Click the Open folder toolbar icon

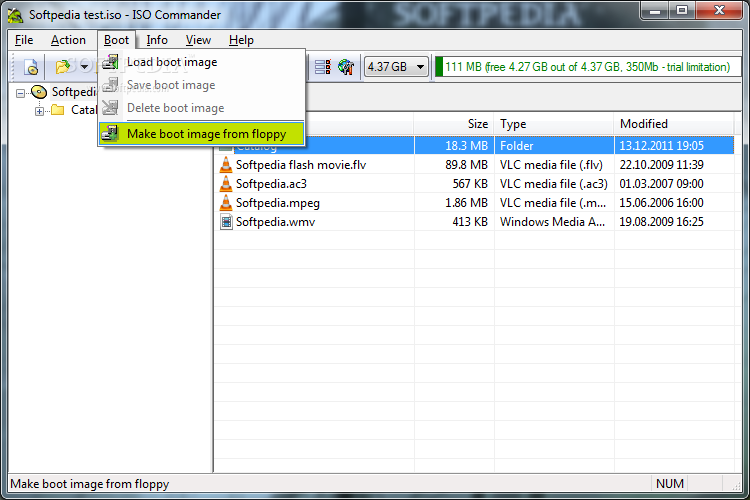point(63,67)
